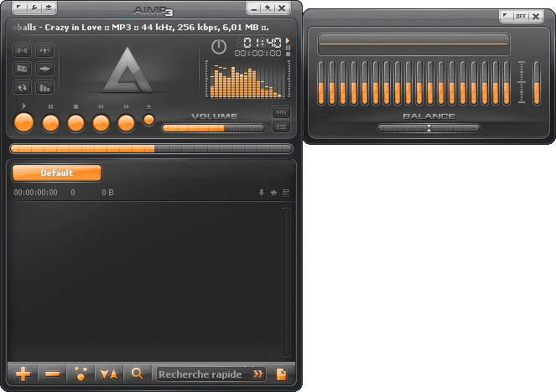The height and width of the screenshot is (392, 556).
Task: Seek using the long track progress bar
Action: pyautogui.click(x=152, y=149)
